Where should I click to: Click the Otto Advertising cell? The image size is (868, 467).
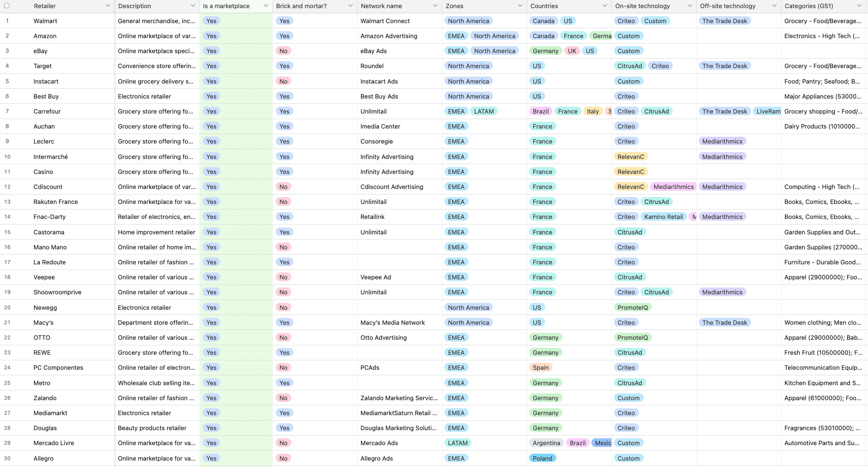pos(400,338)
